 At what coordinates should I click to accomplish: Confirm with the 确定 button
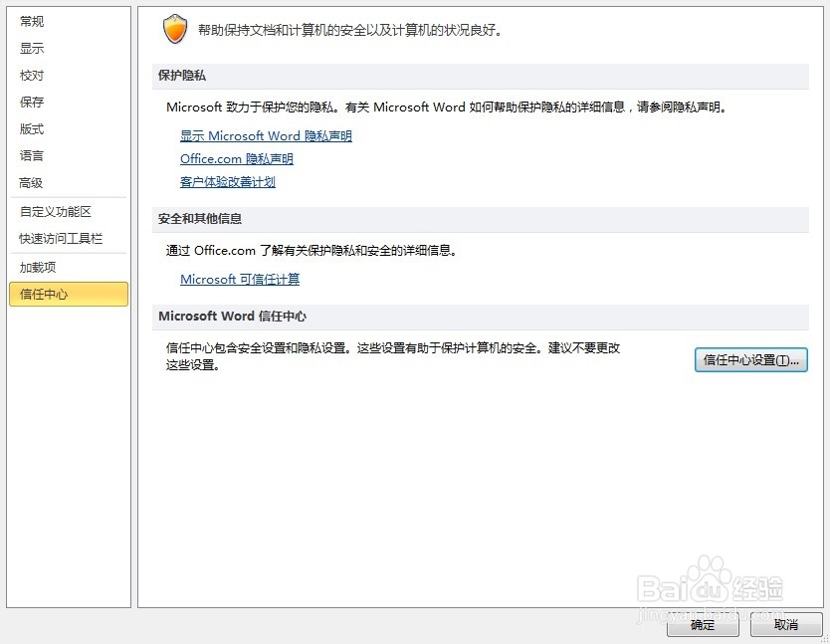click(x=703, y=625)
